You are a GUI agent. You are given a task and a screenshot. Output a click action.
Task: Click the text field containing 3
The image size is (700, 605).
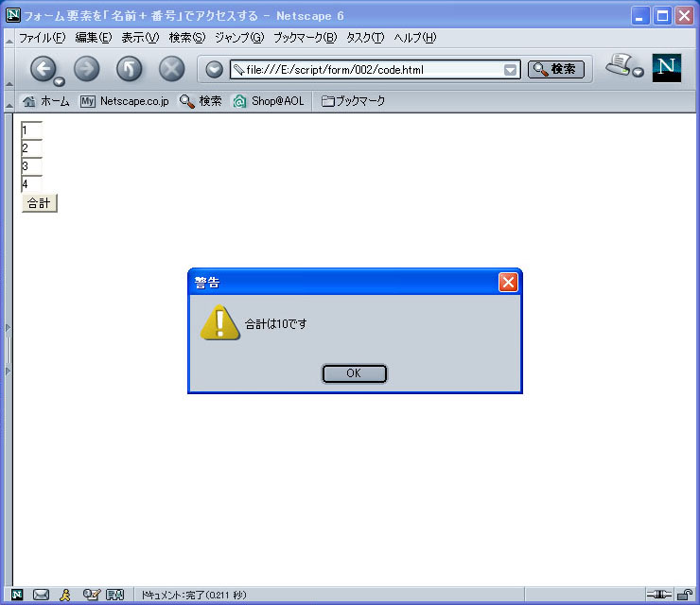pos(32,166)
